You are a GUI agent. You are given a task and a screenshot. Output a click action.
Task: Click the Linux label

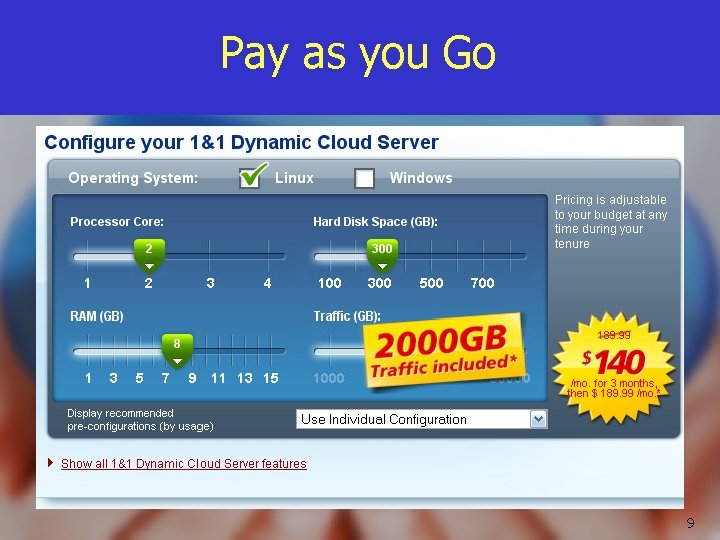pos(294,178)
